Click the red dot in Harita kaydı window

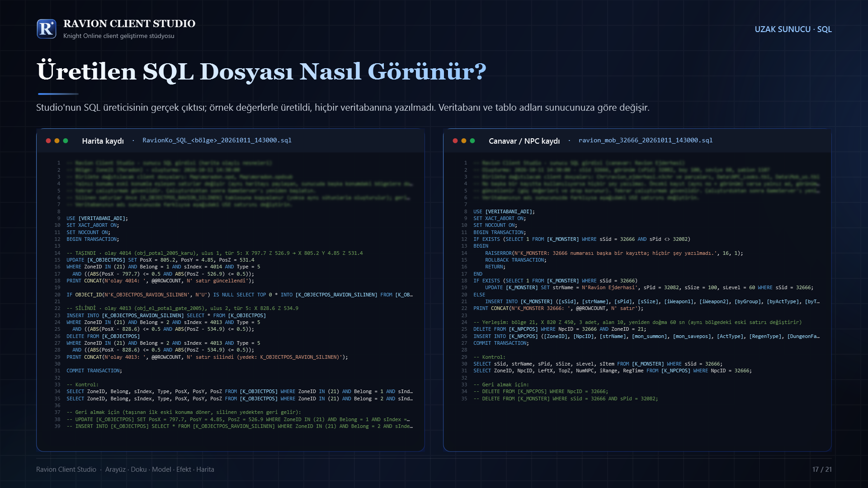pos(48,141)
